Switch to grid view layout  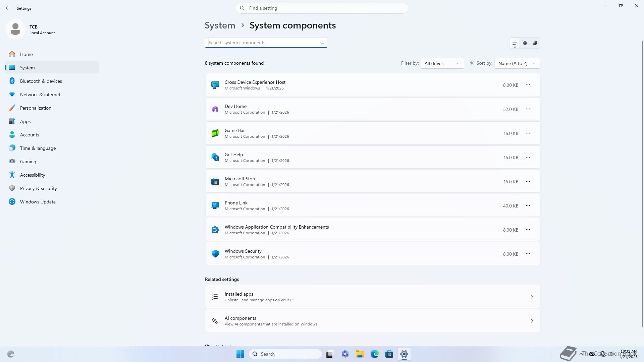[525, 43]
